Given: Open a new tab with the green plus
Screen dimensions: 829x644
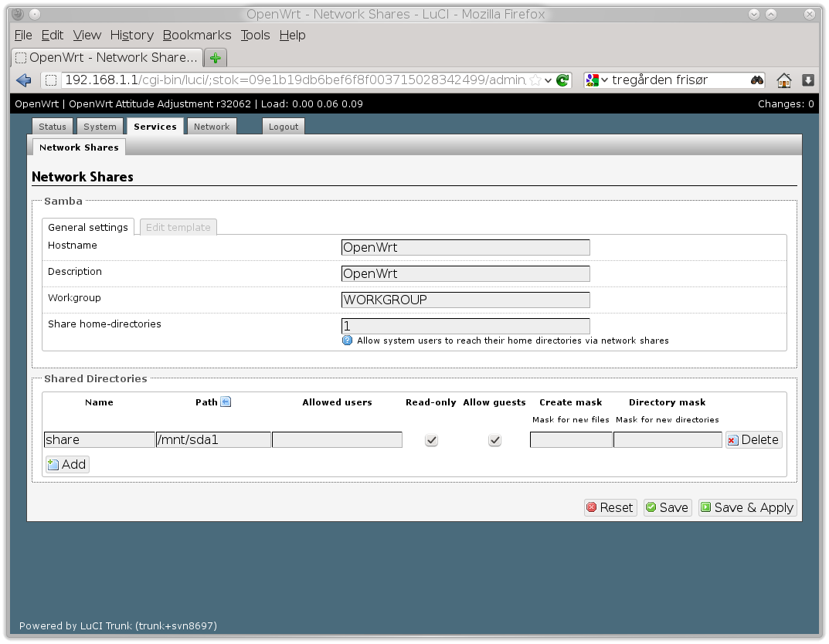Looking at the screenshot, I should 216,58.
